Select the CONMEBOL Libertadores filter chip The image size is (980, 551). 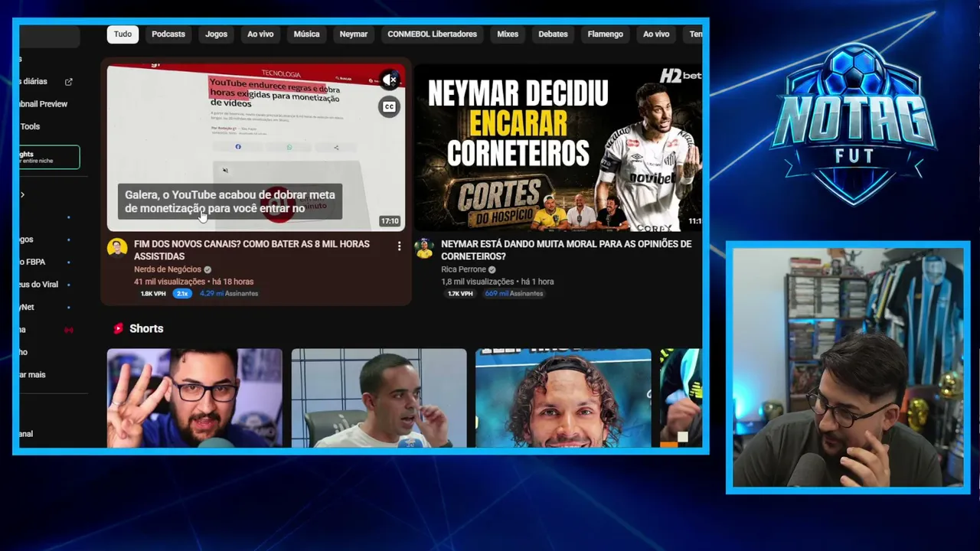[x=432, y=34]
